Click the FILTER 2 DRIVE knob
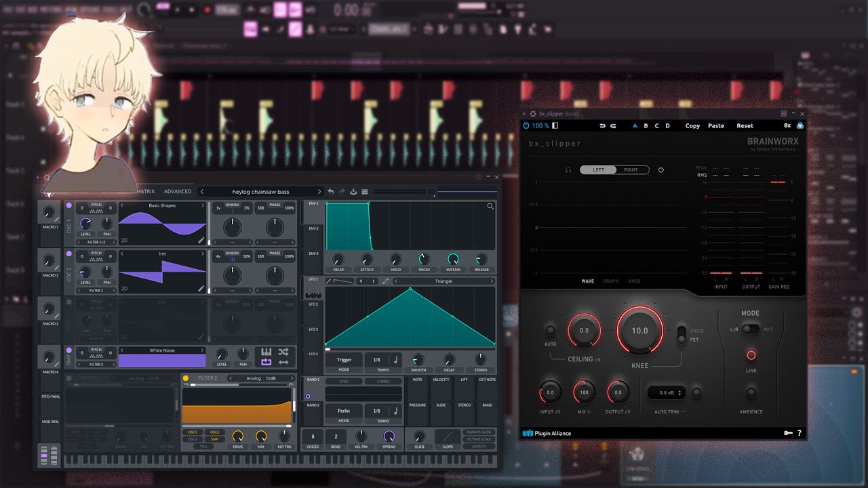 [238, 436]
